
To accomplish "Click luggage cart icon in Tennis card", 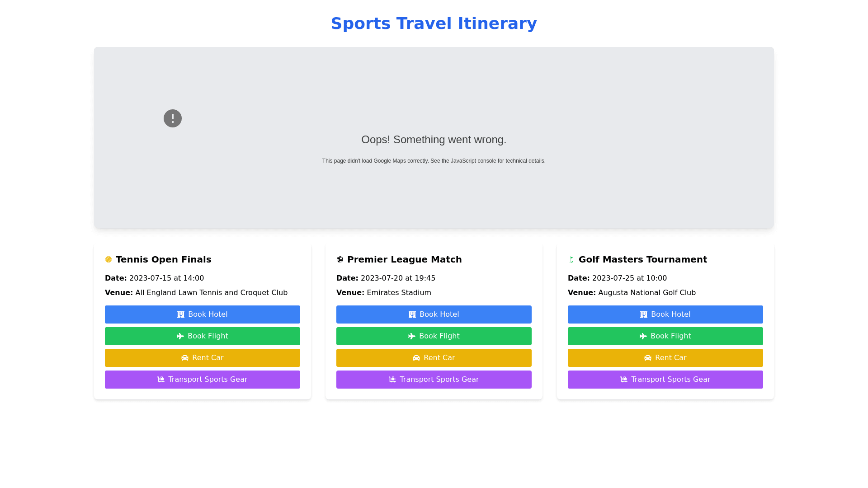I will click(161, 380).
